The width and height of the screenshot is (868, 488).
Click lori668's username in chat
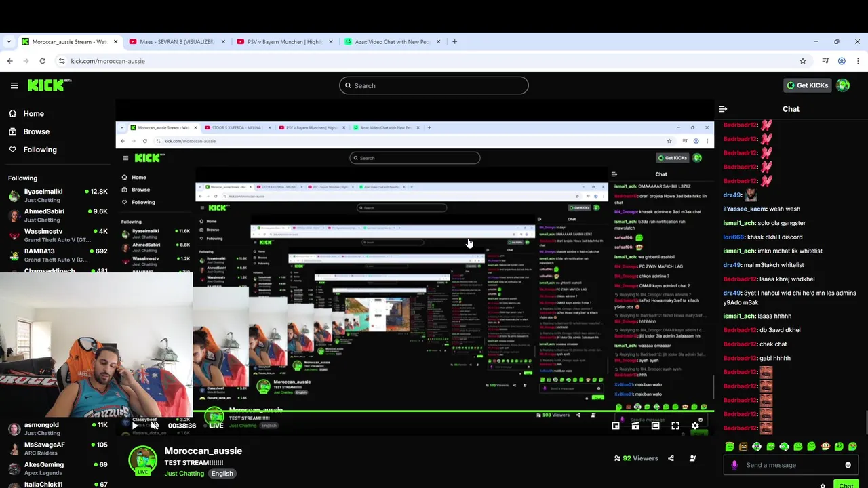(734, 237)
